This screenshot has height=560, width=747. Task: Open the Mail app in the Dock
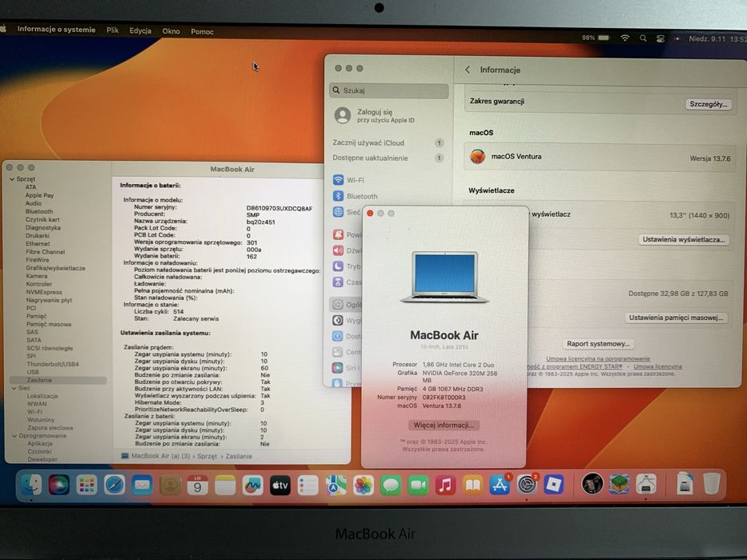142,486
